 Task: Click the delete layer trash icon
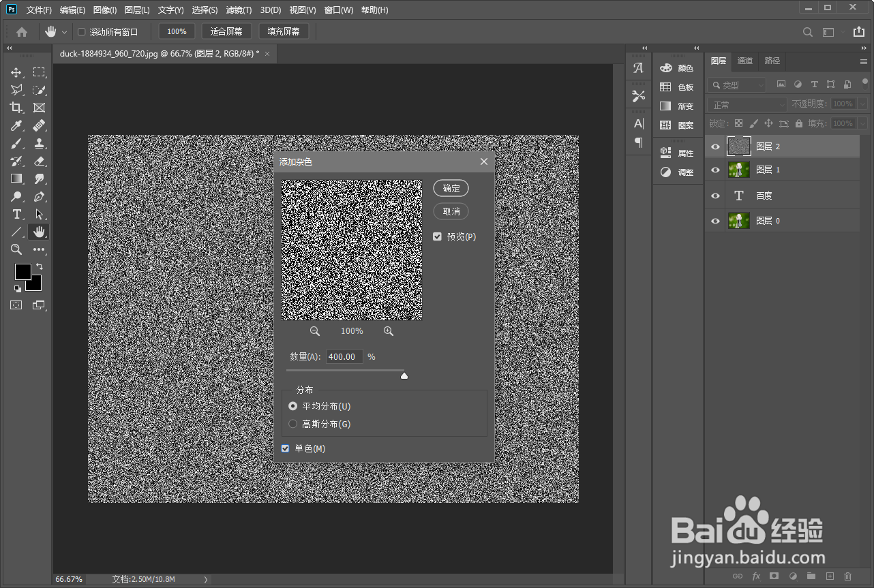(848, 576)
